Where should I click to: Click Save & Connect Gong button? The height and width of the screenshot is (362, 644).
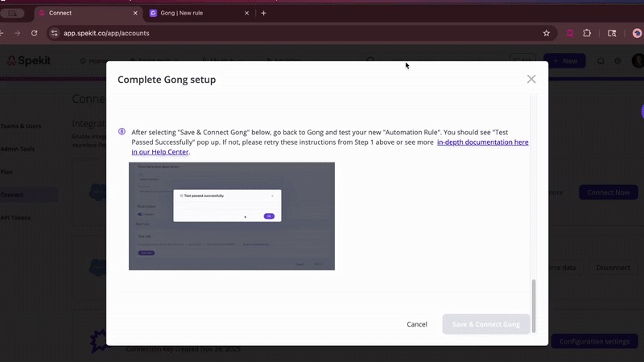click(485, 324)
